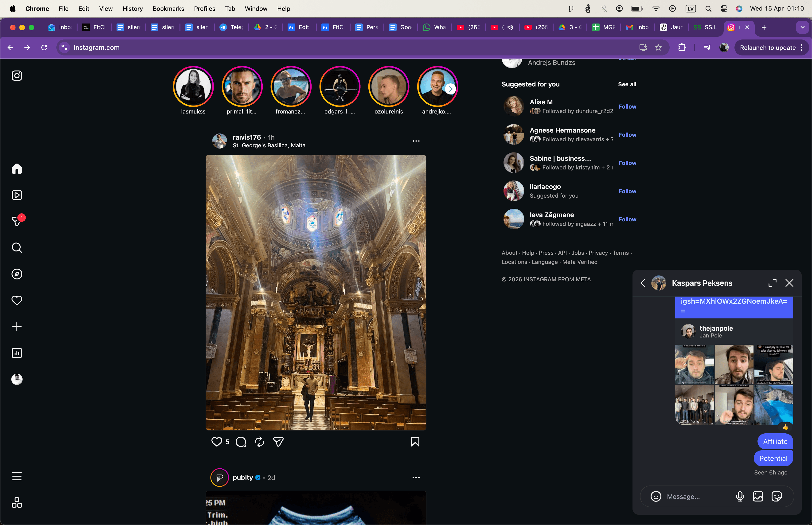Bookmark this page with star icon
The image size is (812, 525).
(658, 47)
